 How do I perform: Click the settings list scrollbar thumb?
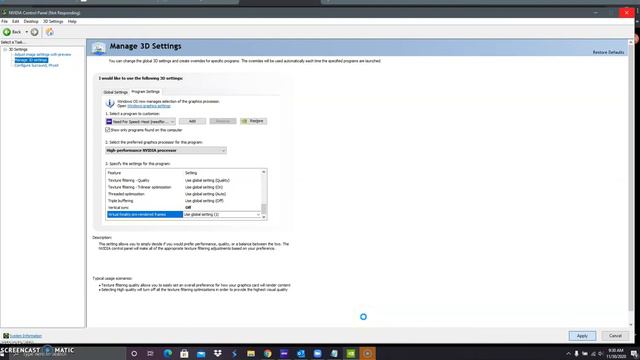click(264, 208)
